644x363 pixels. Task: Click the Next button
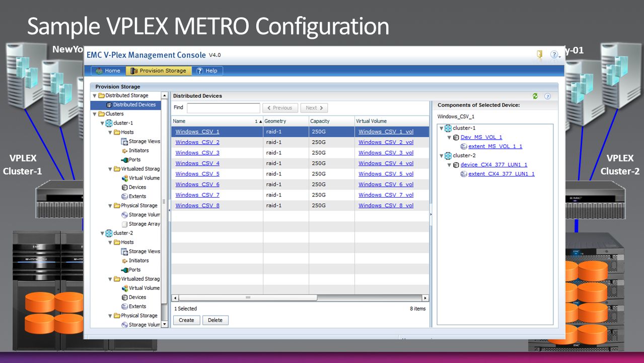click(x=314, y=108)
